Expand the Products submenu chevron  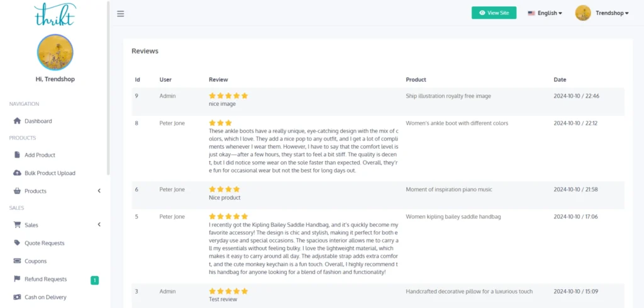click(x=99, y=191)
